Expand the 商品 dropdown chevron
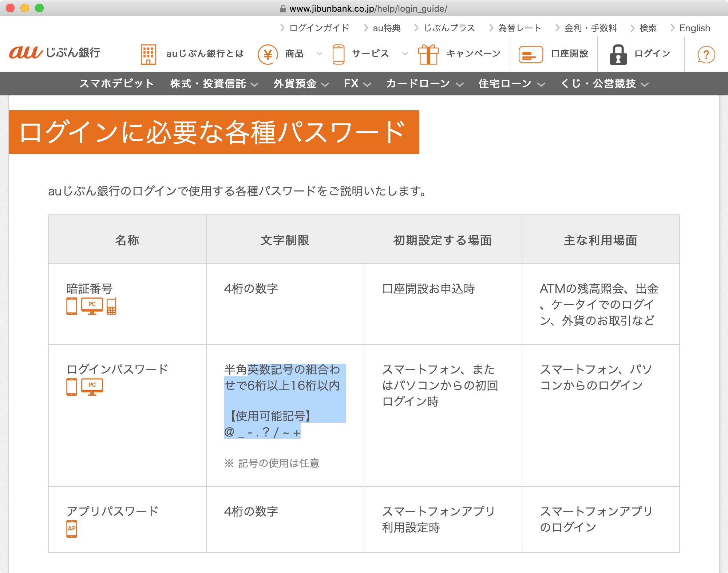This screenshot has height=573, width=728. tap(320, 54)
